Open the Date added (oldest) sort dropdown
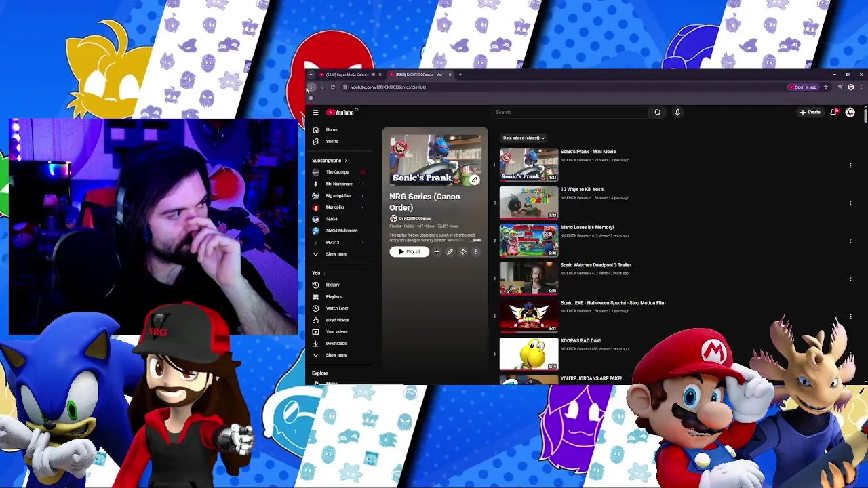This screenshot has height=488, width=868. click(524, 138)
